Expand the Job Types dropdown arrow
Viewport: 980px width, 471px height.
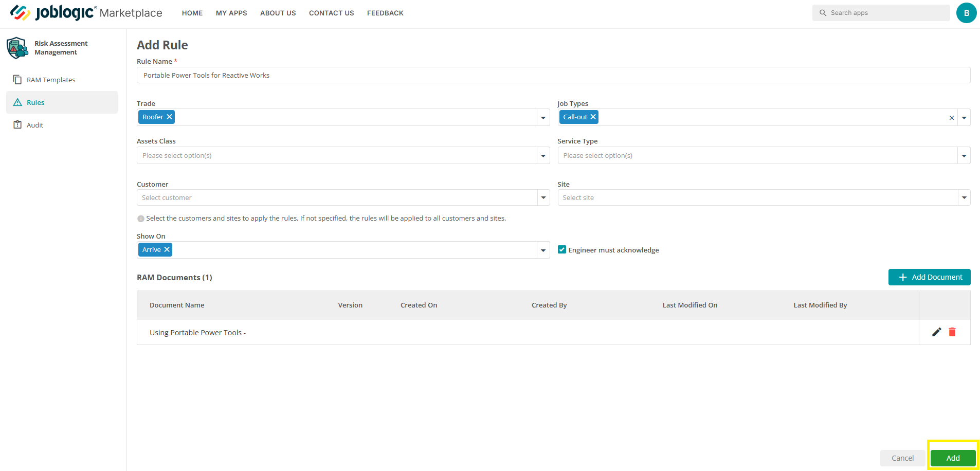[964, 118]
